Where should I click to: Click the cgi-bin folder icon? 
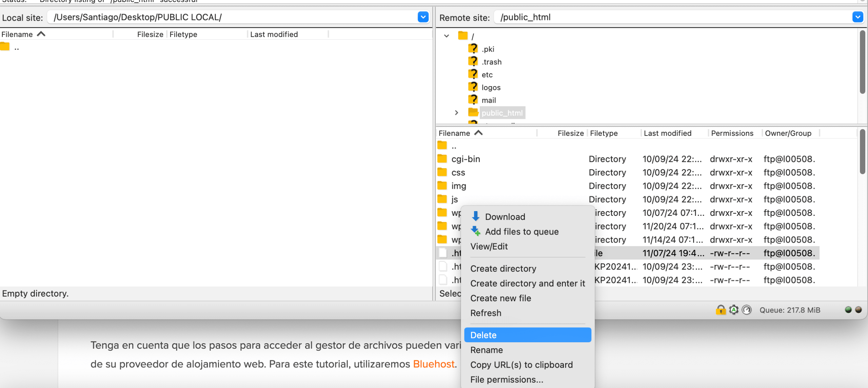tap(442, 159)
